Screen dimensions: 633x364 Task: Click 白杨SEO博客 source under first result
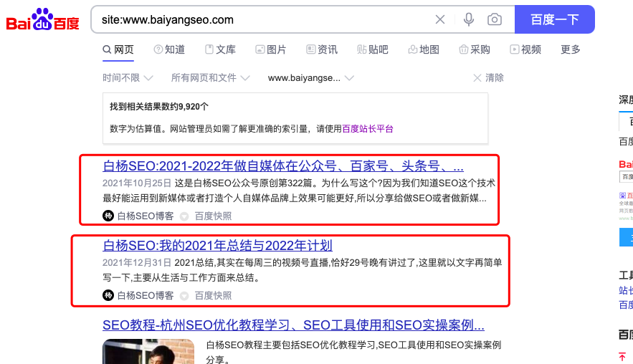click(146, 216)
